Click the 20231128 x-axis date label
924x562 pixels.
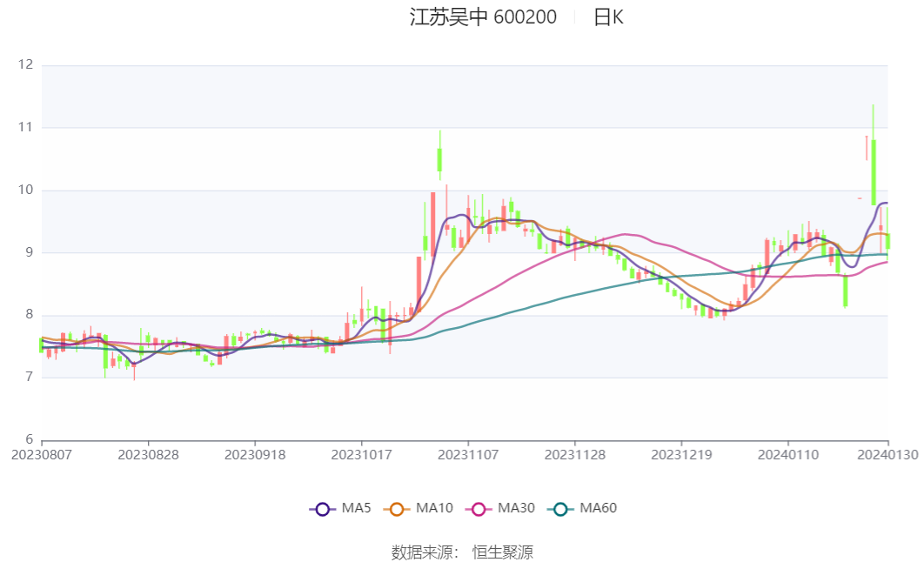(x=574, y=455)
